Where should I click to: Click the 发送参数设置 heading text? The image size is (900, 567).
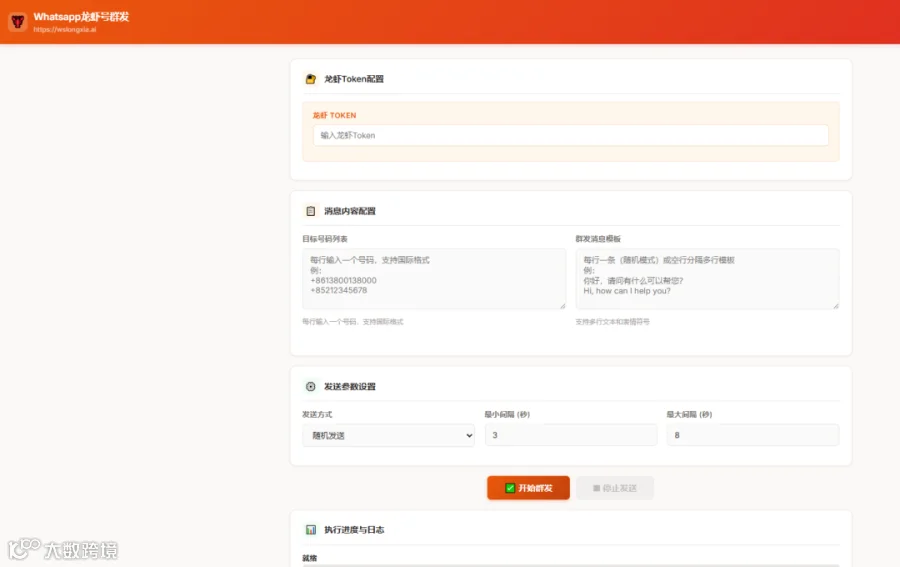350,387
